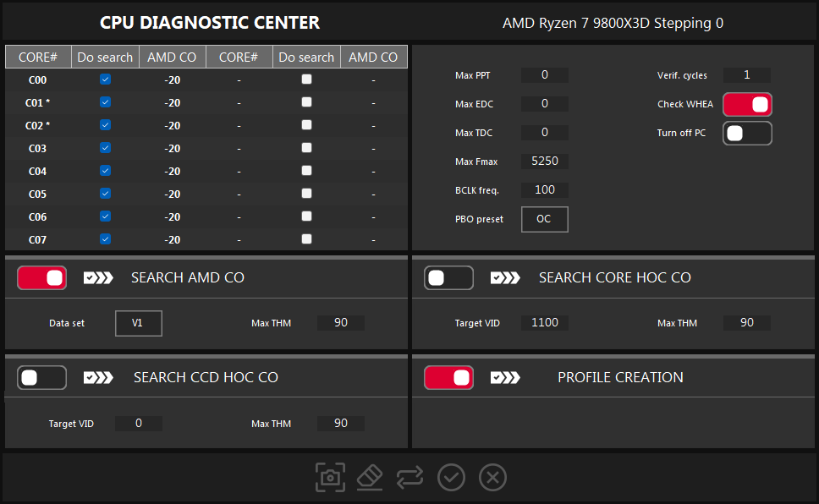Click the screenshot camera icon

[x=330, y=478]
